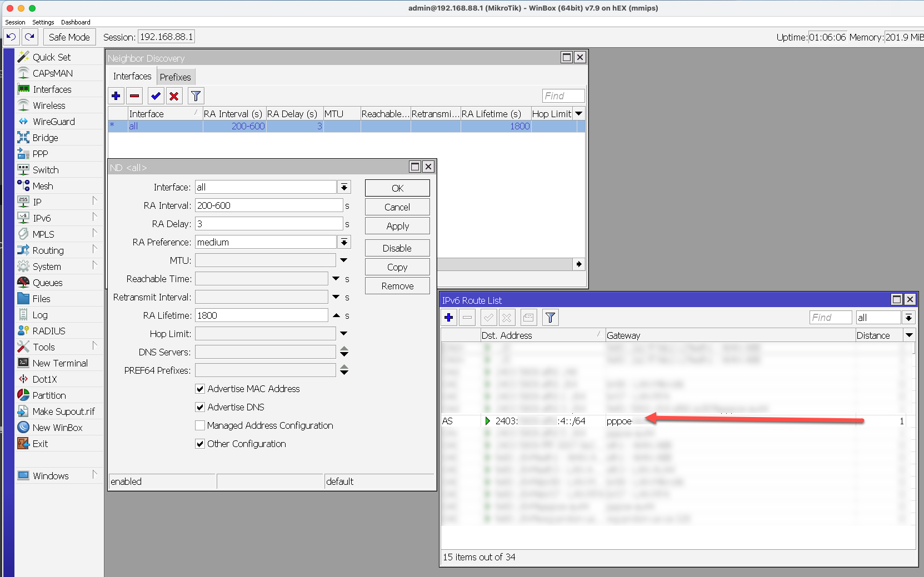The width and height of the screenshot is (924, 577).
Task: Disable Other Configuration
Action: coord(200,444)
